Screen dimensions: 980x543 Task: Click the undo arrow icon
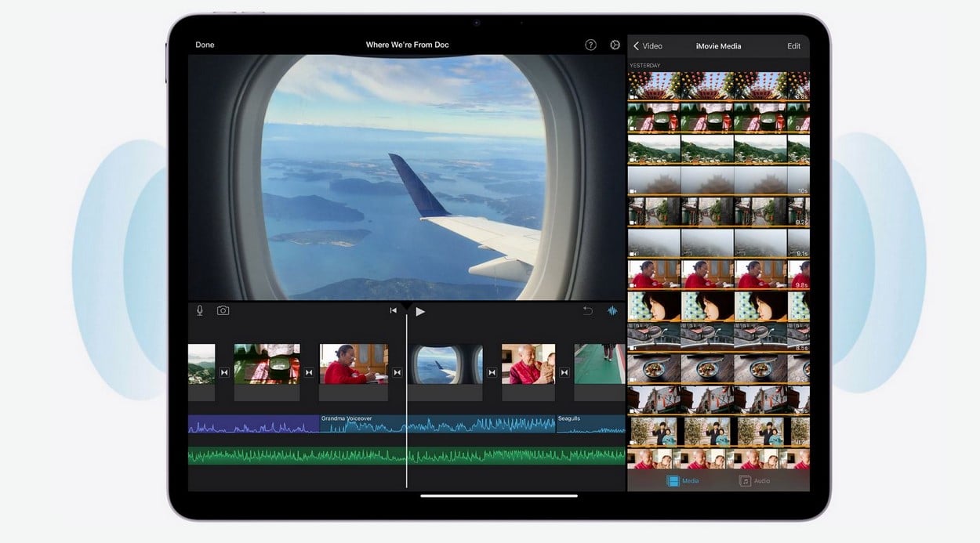587,311
